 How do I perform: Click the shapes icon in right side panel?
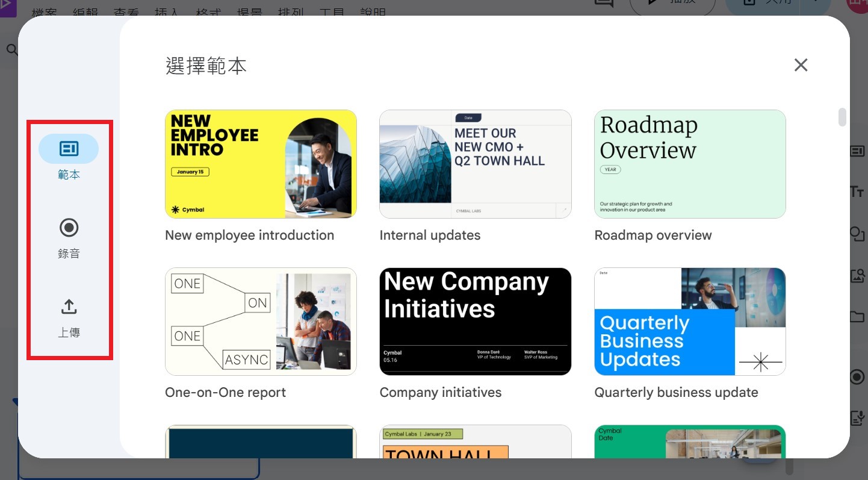pyautogui.click(x=857, y=234)
